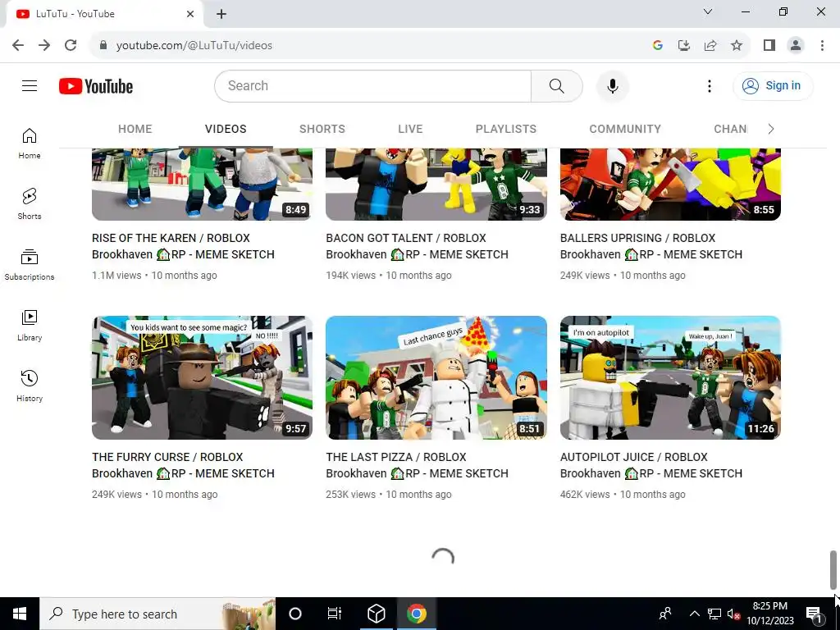Open the cube app on taskbar

pos(376,614)
